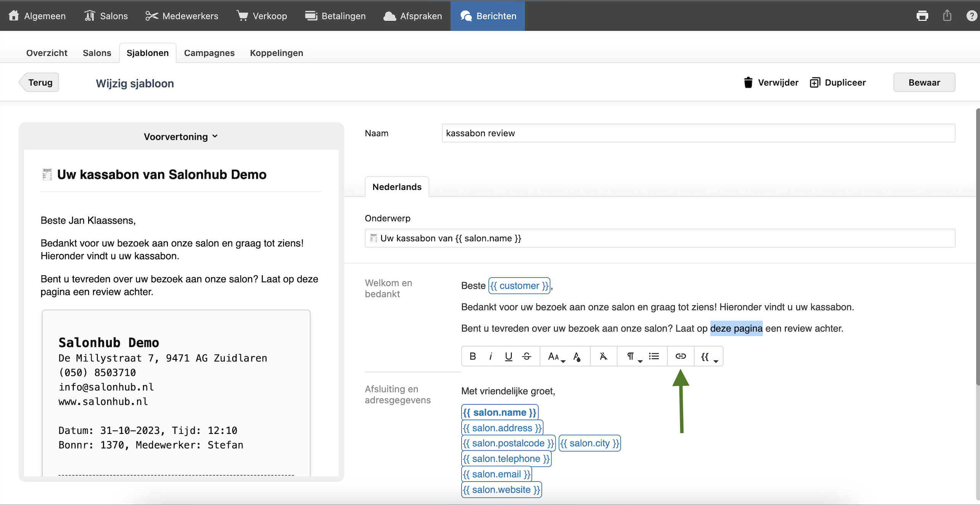Apply underline formatting to selected text
The width and height of the screenshot is (980, 505).
(x=508, y=356)
